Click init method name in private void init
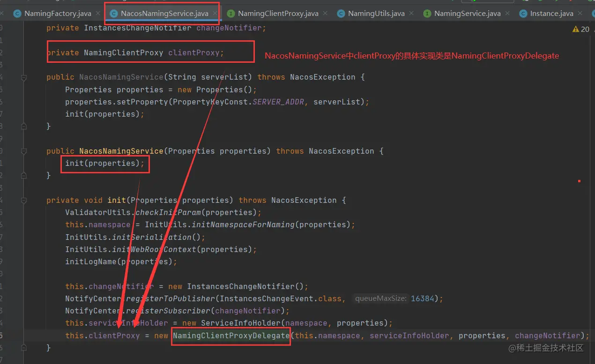 point(117,200)
